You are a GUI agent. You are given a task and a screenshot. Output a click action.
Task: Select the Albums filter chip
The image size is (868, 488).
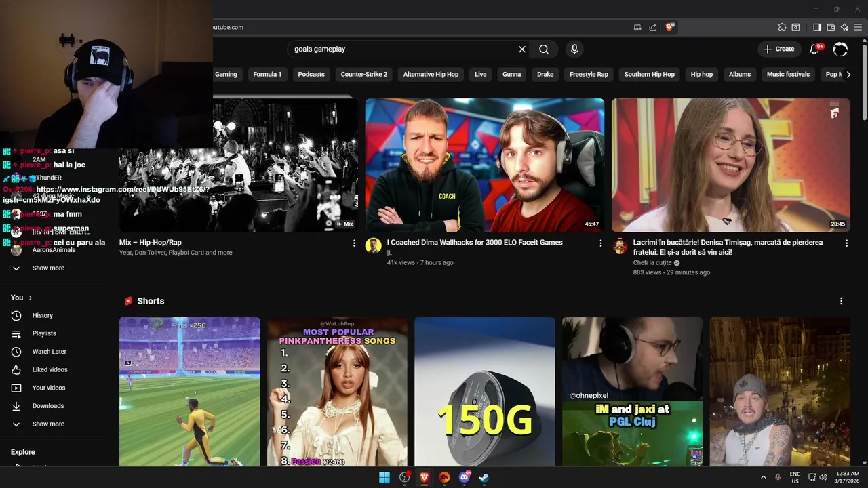740,74
